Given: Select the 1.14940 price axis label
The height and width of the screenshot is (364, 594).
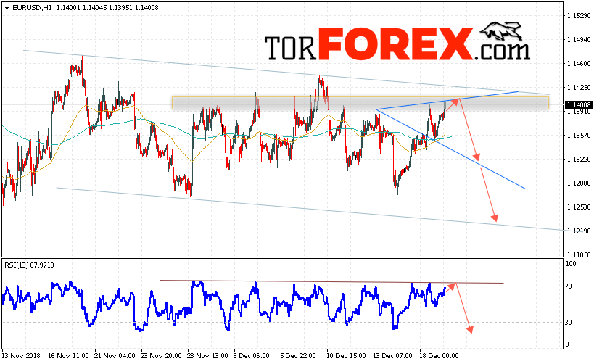Looking at the screenshot, I should point(579,39).
